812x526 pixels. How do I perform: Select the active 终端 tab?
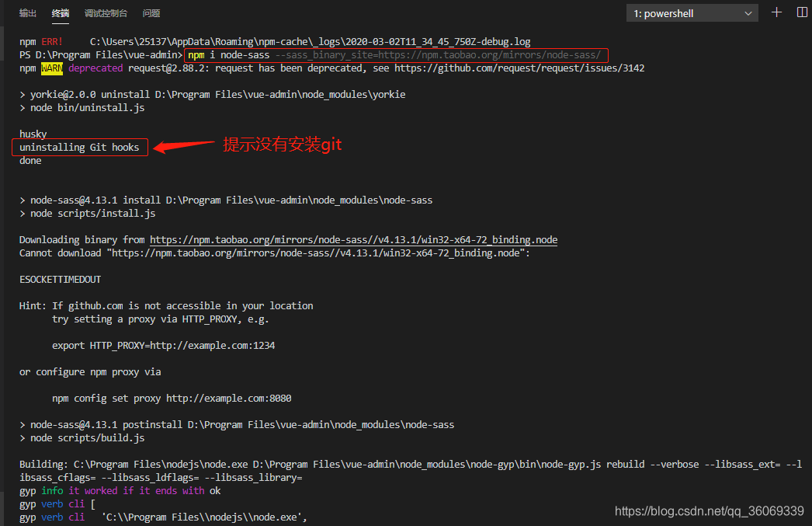61,12
